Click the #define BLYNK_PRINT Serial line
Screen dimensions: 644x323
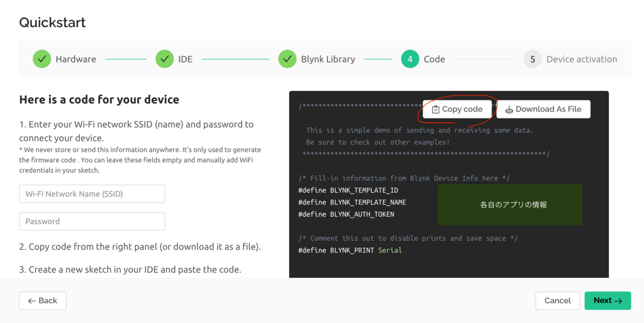click(350, 250)
